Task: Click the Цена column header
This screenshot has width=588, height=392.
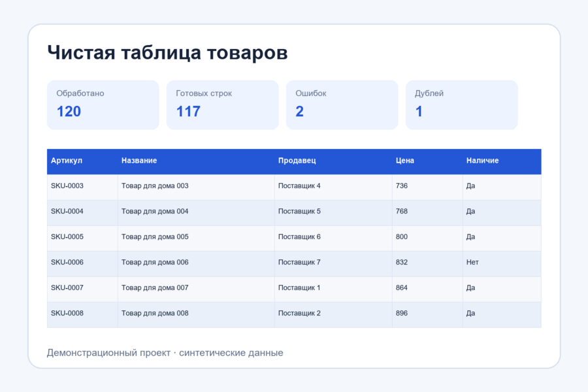Action: tap(427, 161)
